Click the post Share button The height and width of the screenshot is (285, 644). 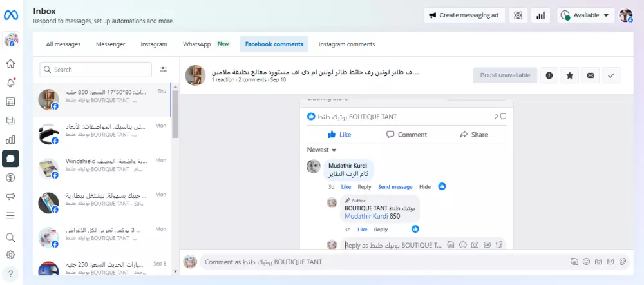[473, 135]
